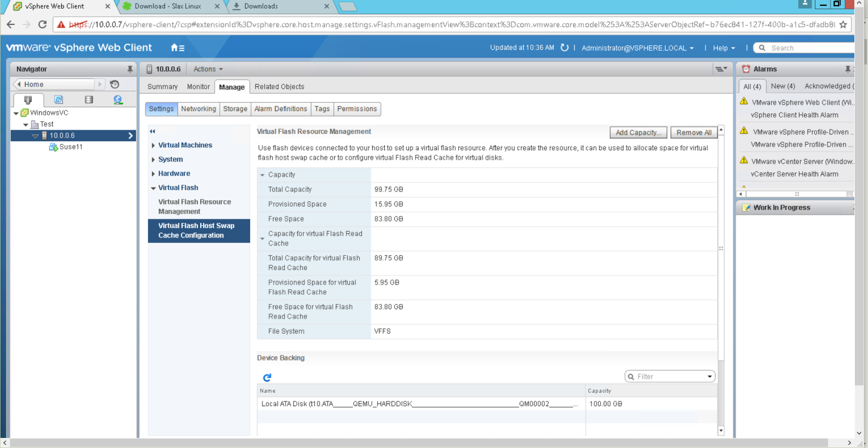Screen dimensions: 868x448
Task: Collapse Capacity for virtual Flash Read Cache
Action: [263, 239]
